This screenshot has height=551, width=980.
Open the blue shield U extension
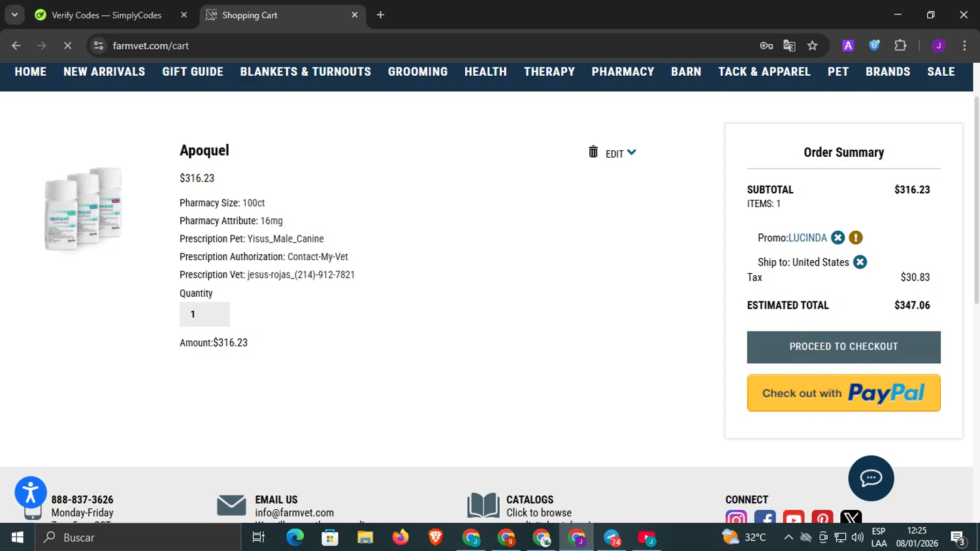(874, 46)
